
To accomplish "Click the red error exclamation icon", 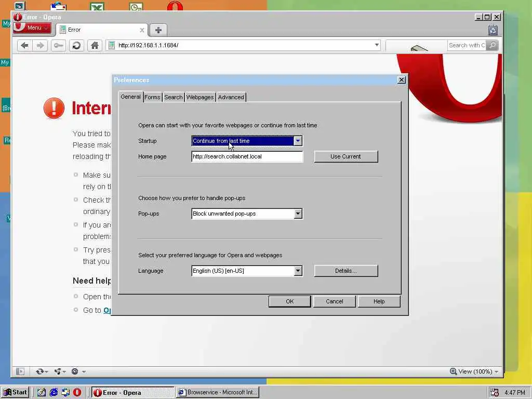I will [x=54, y=108].
